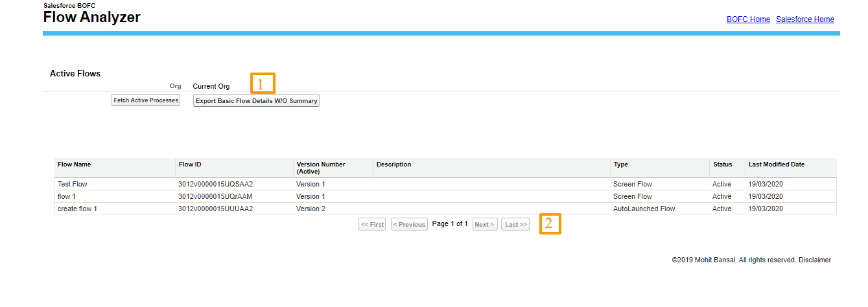Click 19/03/2020 date in create flow 1 row
The height and width of the screenshot is (307, 868).
766,209
